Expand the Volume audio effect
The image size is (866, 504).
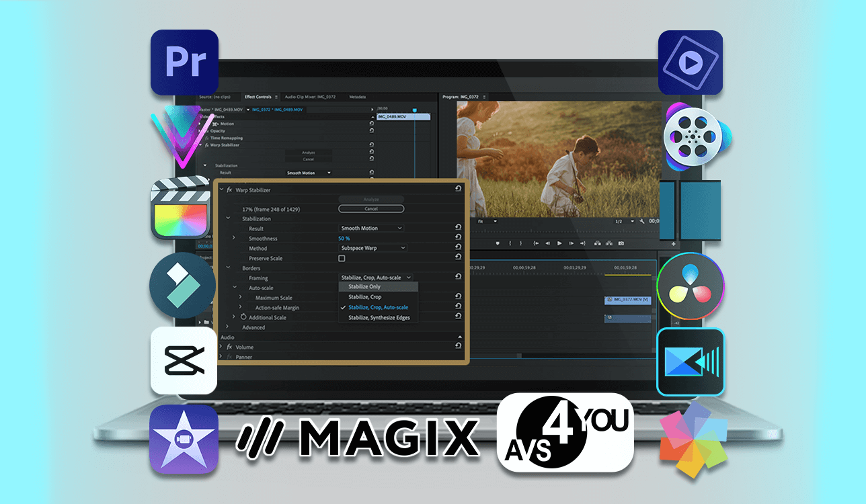tap(221, 346)
